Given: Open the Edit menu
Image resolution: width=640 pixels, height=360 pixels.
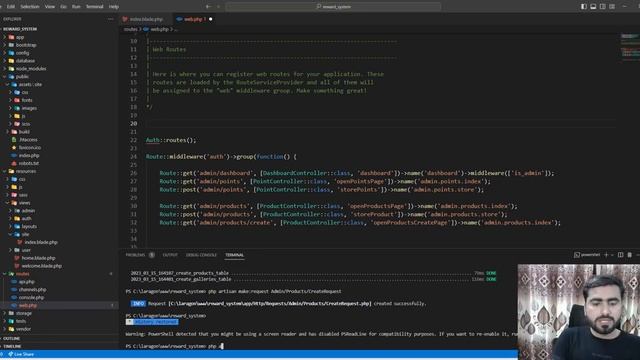Looking at the screenshot, I should click(11, 7).
